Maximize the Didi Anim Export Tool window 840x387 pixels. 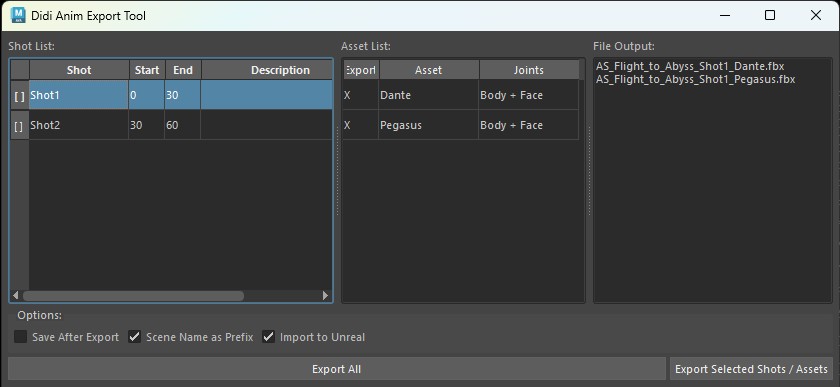coord(770,15)
